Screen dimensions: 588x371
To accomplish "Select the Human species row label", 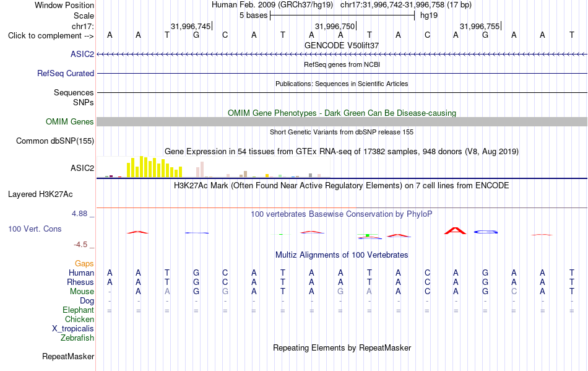I will pos(81,273).
